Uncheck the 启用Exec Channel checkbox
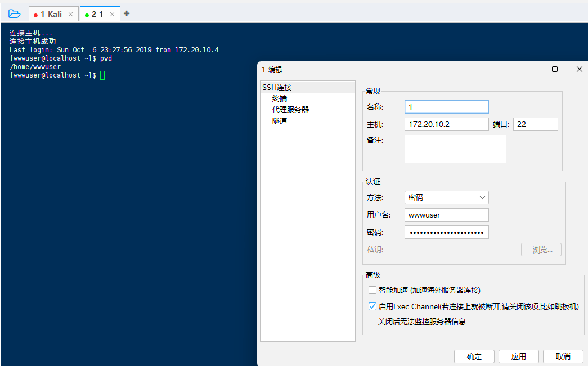This screenshot has height=366, width=588. point(372,306)
